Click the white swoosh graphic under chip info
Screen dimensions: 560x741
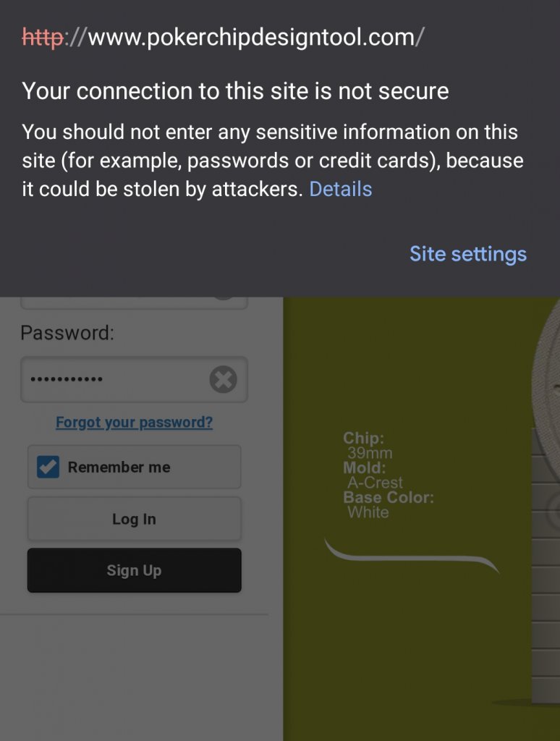coord(411,556)
